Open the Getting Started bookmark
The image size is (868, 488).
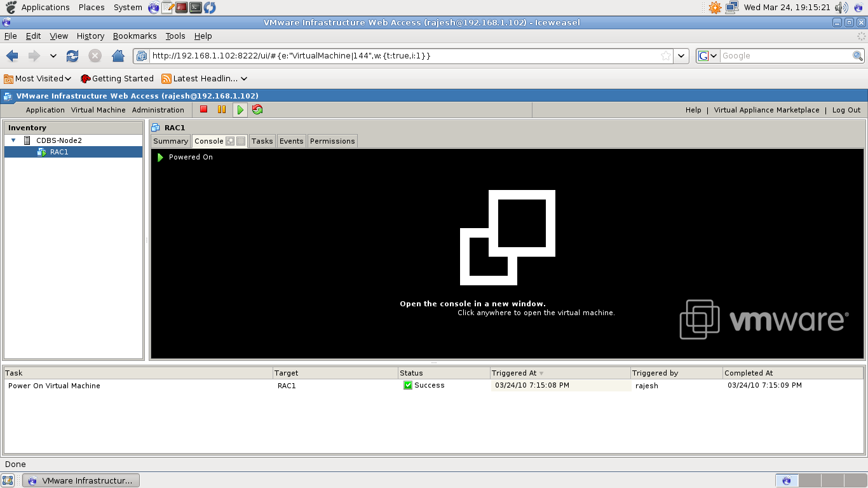coord(117,79)
